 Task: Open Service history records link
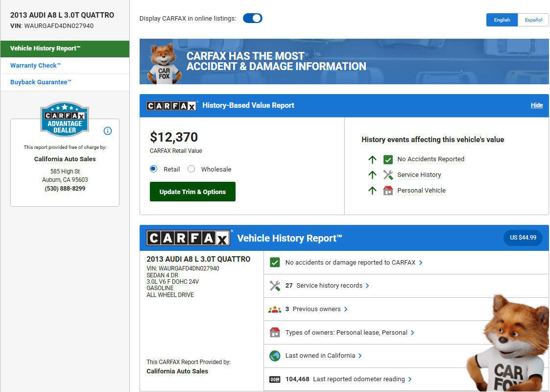click(x=324, y=286)
